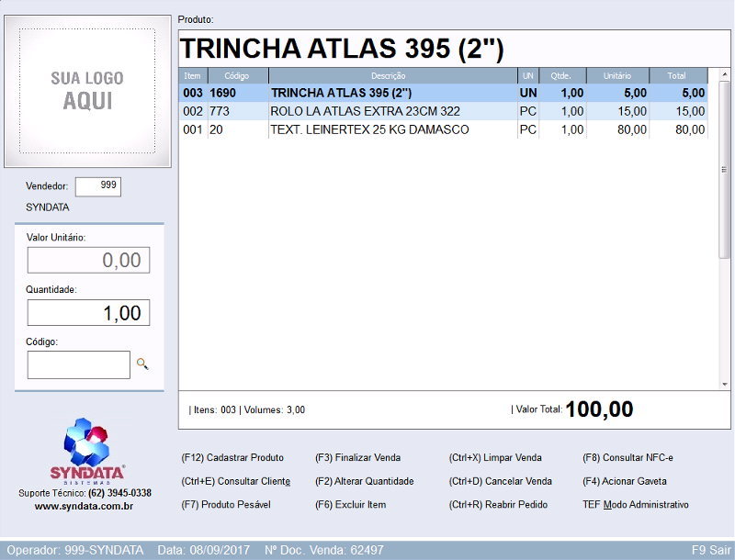Click (F8) Consultar NFC-e
Screen dimensions: 735x560
click(x=628, y=457)
